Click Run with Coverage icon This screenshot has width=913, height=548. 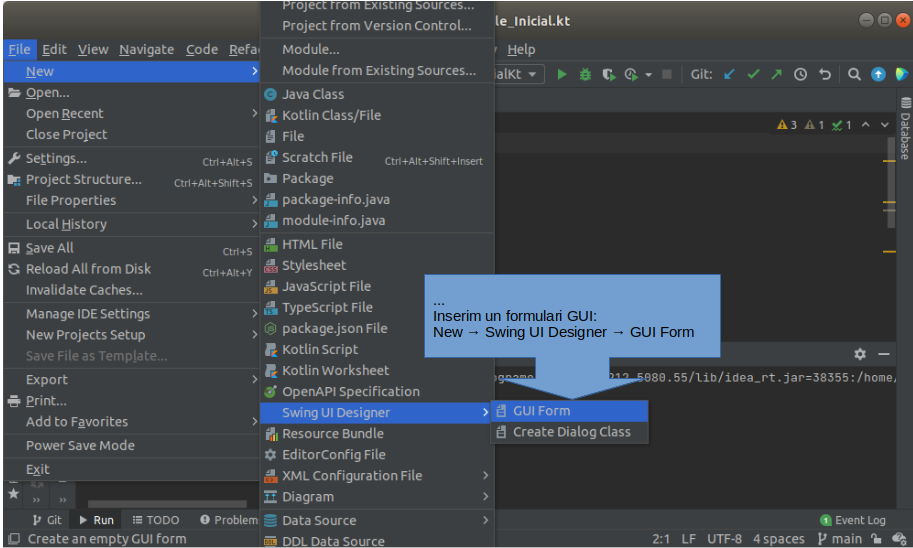[x=608, y=75]
